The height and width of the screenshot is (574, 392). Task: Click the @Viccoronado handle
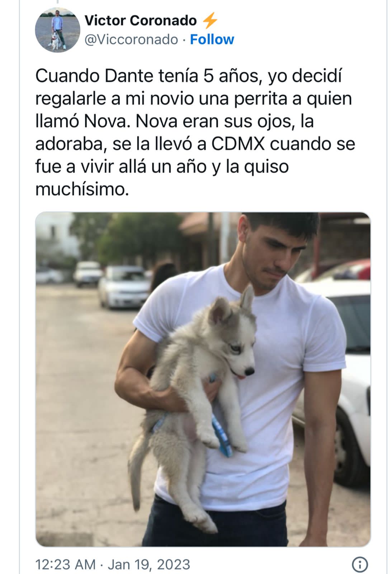tap(131, 39)
